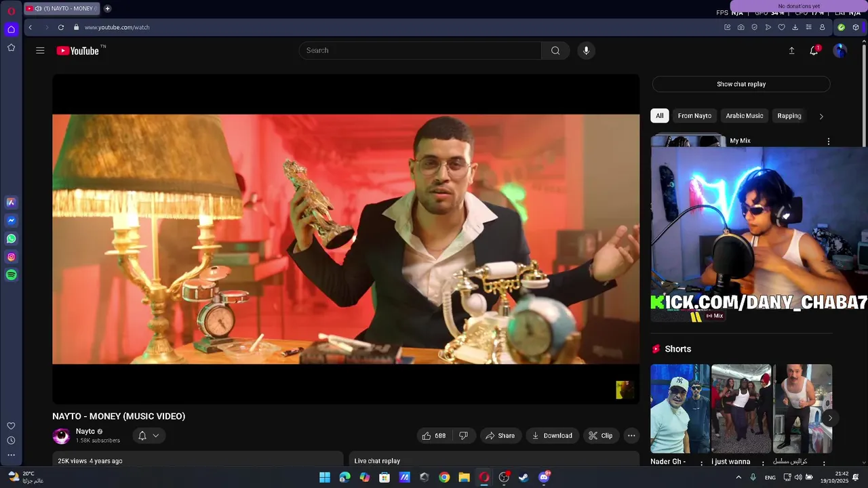
Task: Click the Share button
Action: pyautogui.click(x=500, y=436)
